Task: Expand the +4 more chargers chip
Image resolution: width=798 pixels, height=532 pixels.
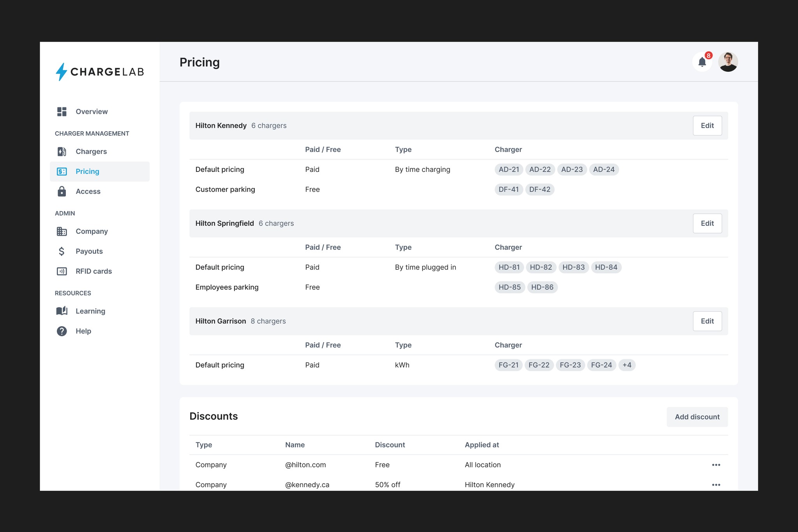Action: tap(627, 365)
